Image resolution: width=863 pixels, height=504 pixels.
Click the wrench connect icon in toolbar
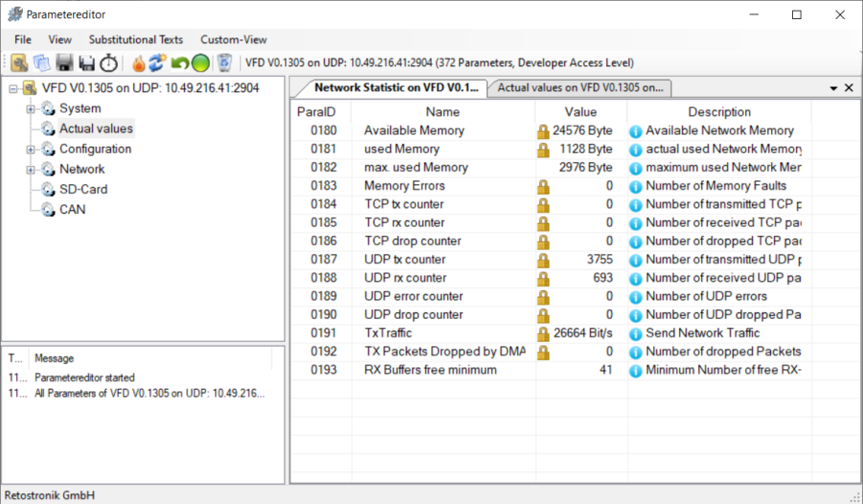[x=19, y=63]
